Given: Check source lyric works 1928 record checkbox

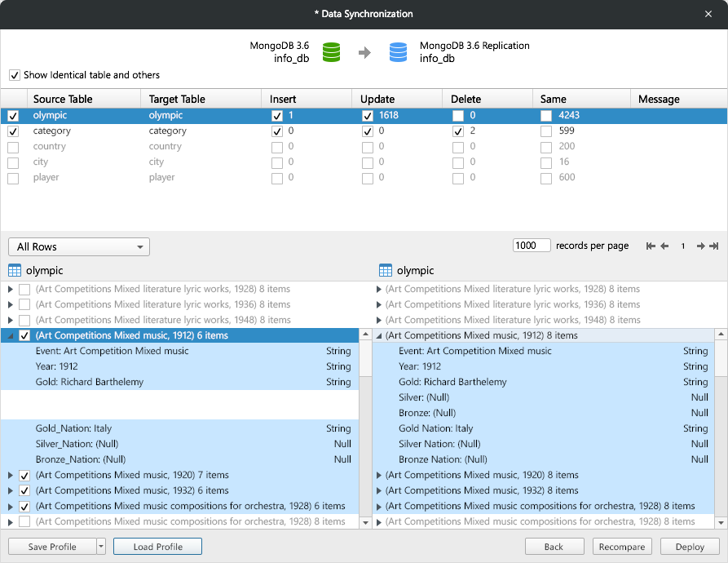Looking at the screenshot, I should tap(24, 290).
